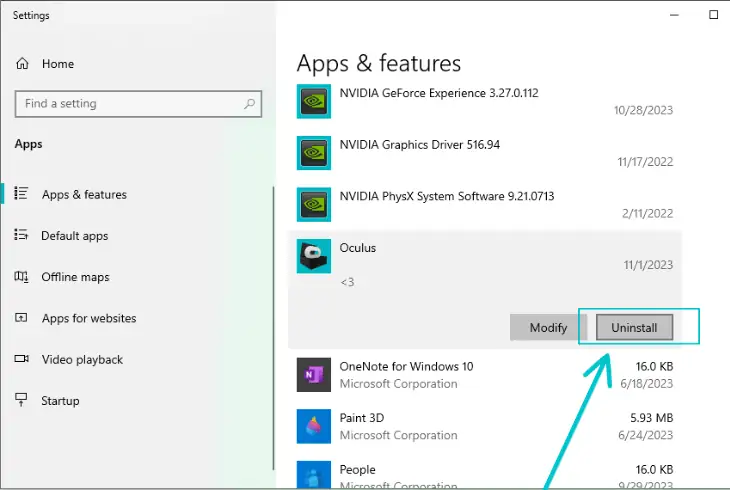Click the People 16.0 KB size
Screen dimensions: 730x490
pos(654,470)
